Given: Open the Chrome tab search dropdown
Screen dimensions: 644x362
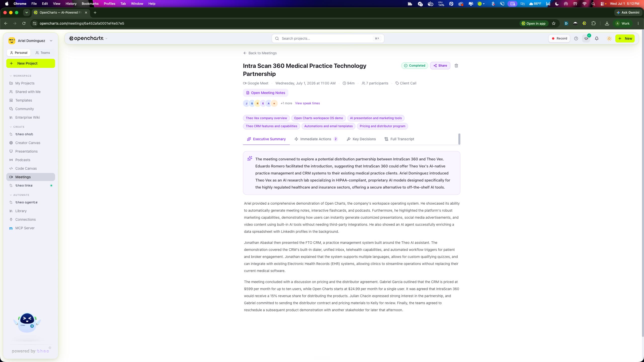Looking at the screenshot, I should click(x=26, y=12).
